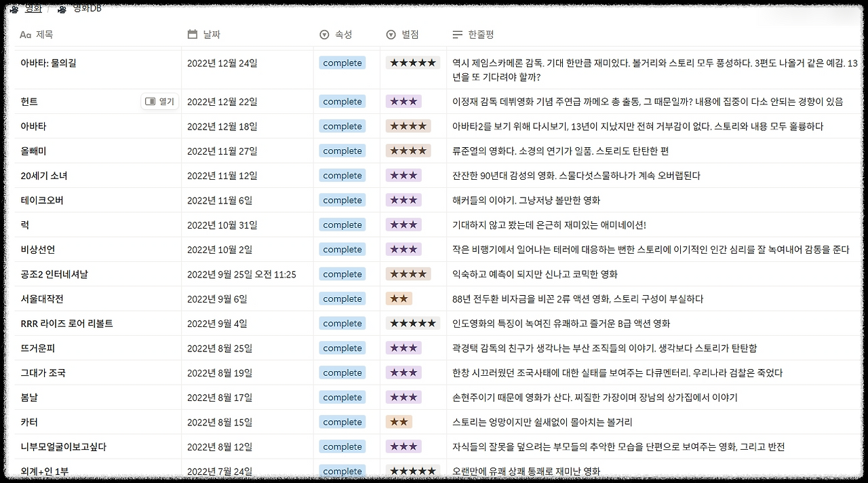Image resolution: width=868 pixels, height=483 pixels.
Task: Select complete tag in 올빼미 row
Action: click(342, 151)
